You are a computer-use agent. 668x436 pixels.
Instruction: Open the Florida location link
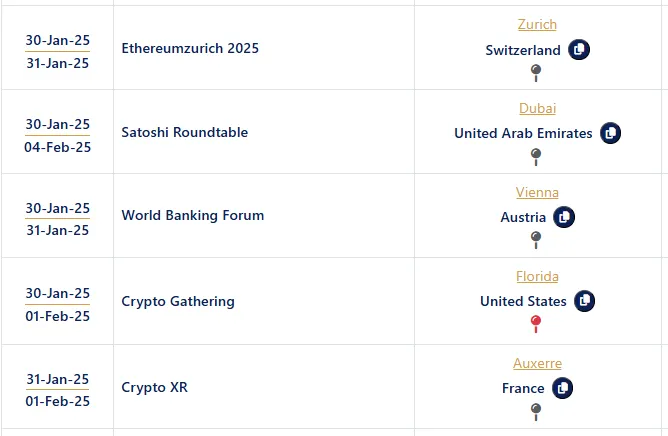tap(537, 276)
